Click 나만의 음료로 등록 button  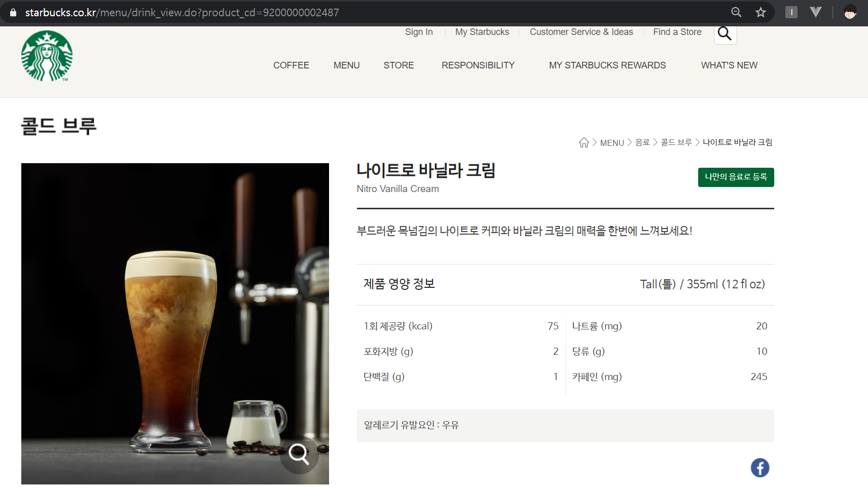[736, 177]
